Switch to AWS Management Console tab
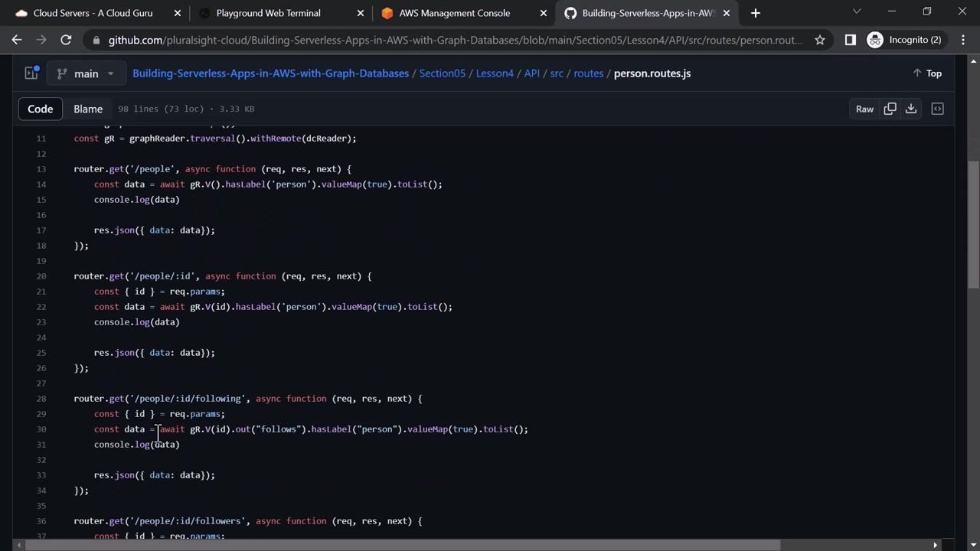This screenshot has width=980, height=551. 454,13
